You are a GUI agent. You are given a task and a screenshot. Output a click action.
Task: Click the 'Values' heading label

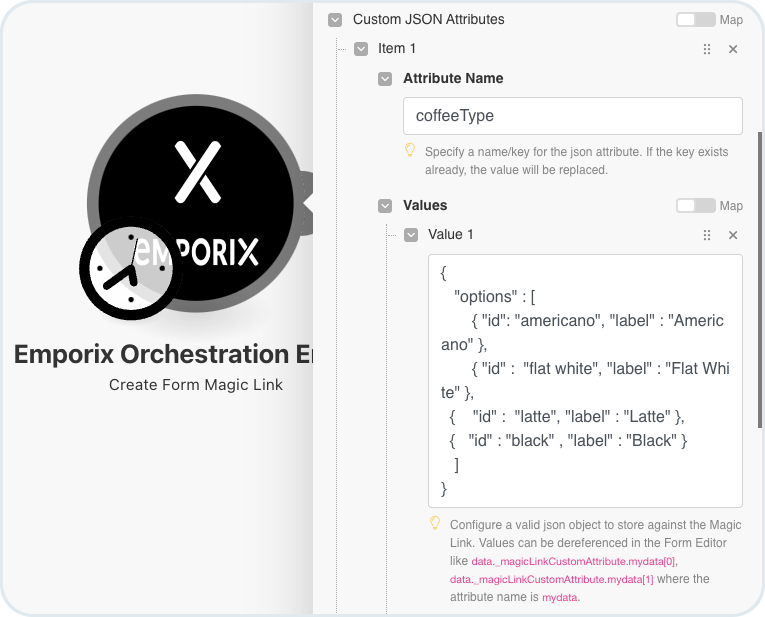click(x=425, y=205)
